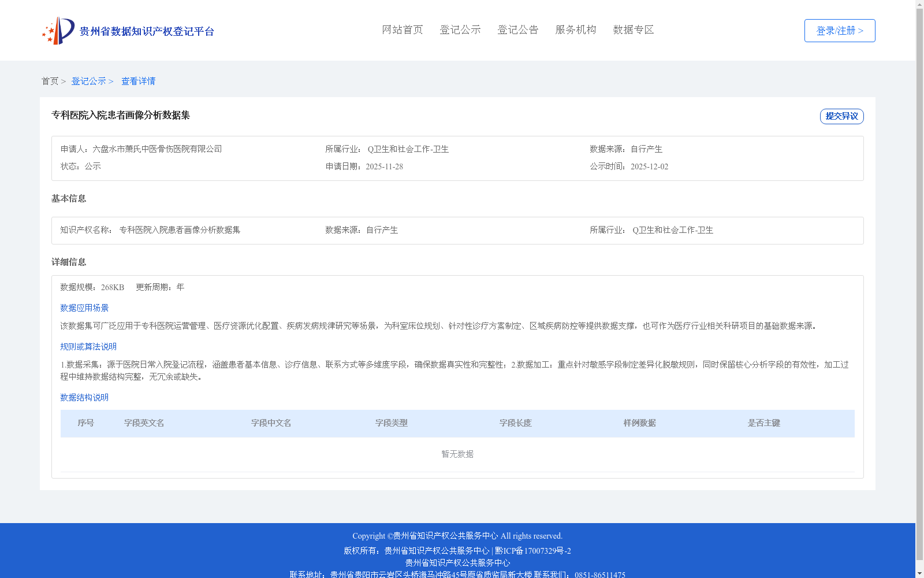Open the 数据专区 menu item

pyautogui.click(x=634, y=30)
